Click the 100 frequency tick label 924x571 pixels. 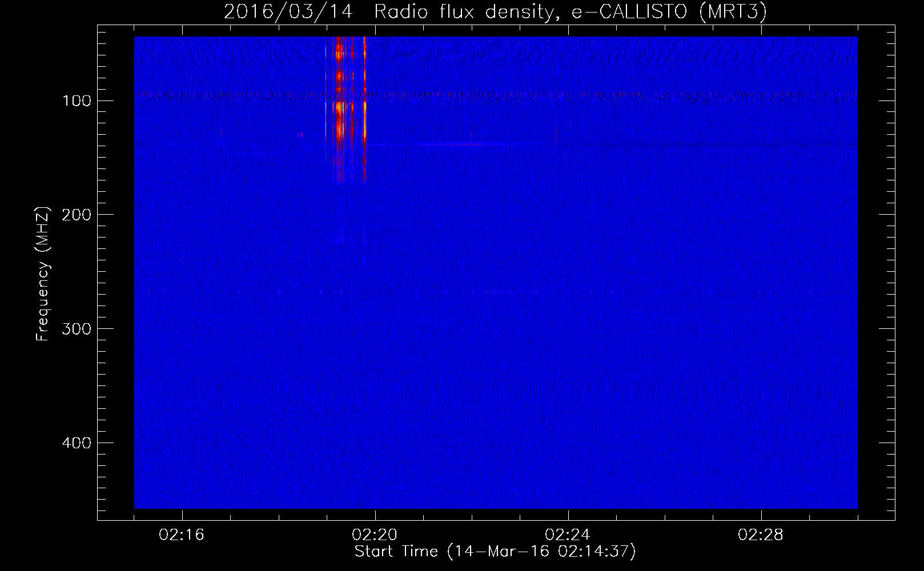coord(77,101)
